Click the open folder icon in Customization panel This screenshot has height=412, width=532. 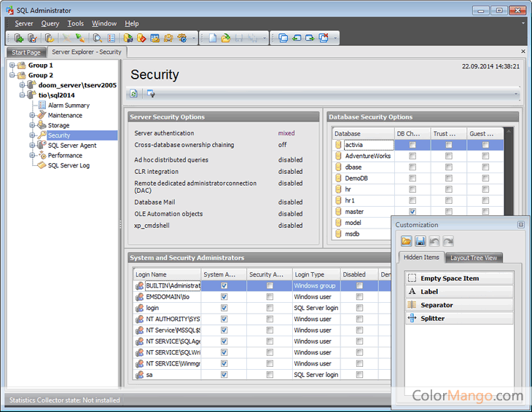[x=406, y=241]
